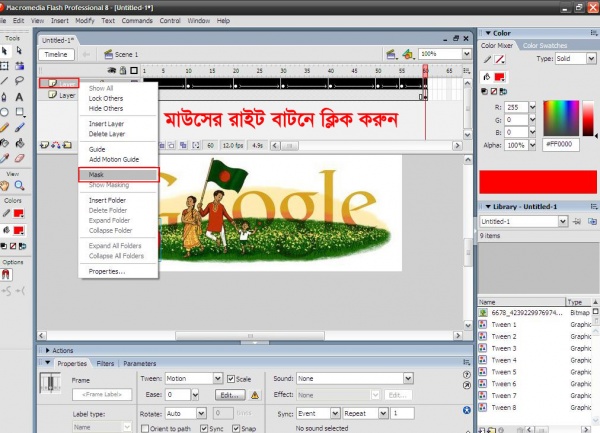The width and height of the screenshot is (600, 433).
Task: Select the Text tool in toolbox
Action: [21, 96]
